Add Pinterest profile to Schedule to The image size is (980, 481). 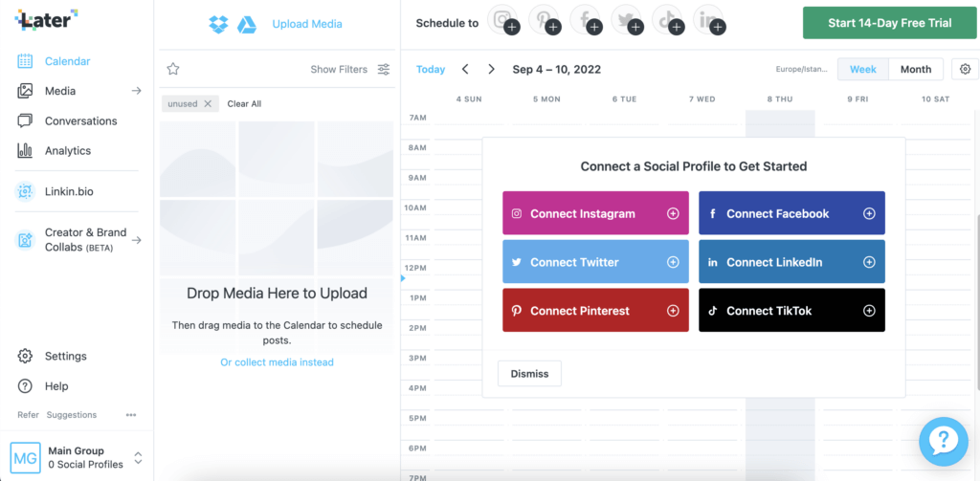pyautogui.click(x=544, y=20)
